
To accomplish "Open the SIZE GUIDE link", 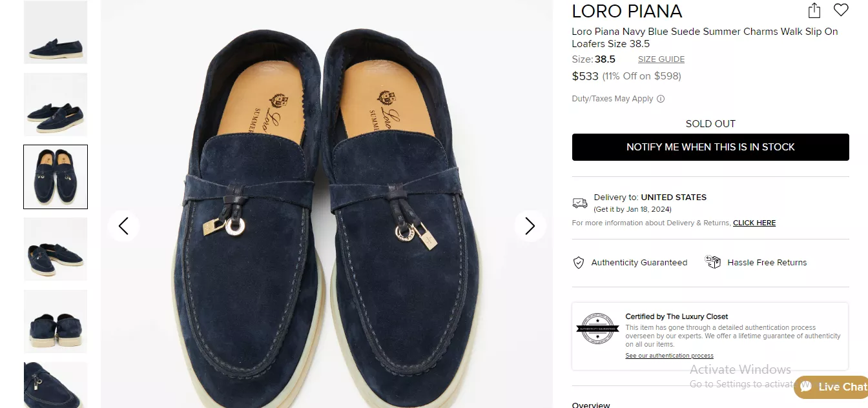I will [661, 59].
